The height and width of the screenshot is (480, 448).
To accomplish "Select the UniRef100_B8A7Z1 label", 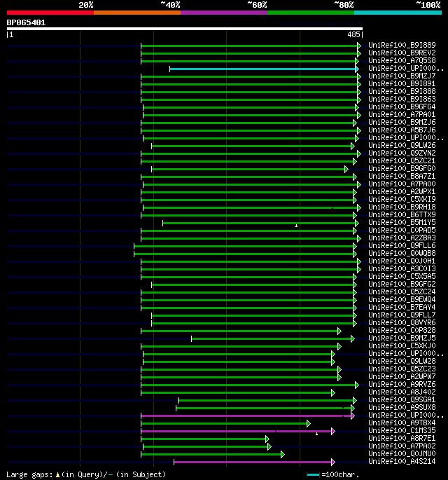I will point(402,177).
